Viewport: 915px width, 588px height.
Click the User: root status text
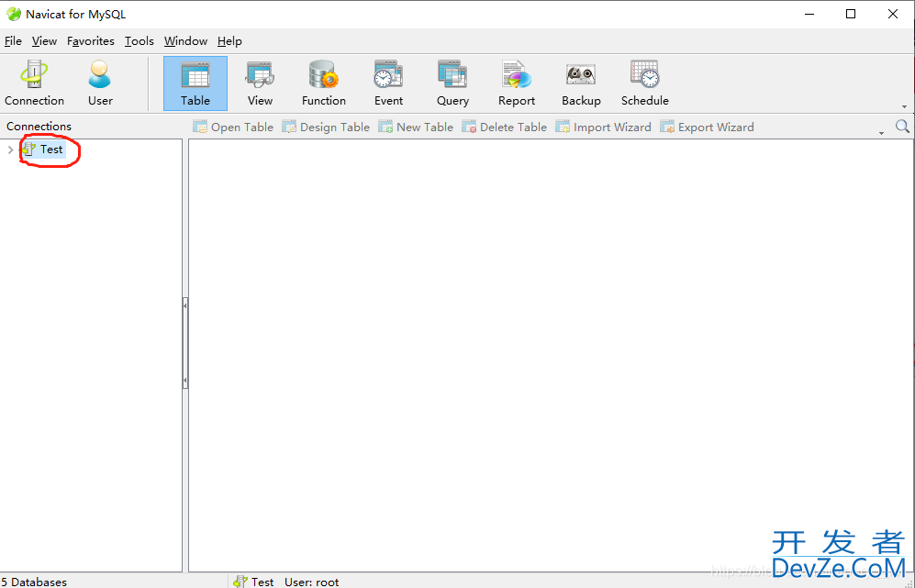pyautogui.click(x=312, y=582)
